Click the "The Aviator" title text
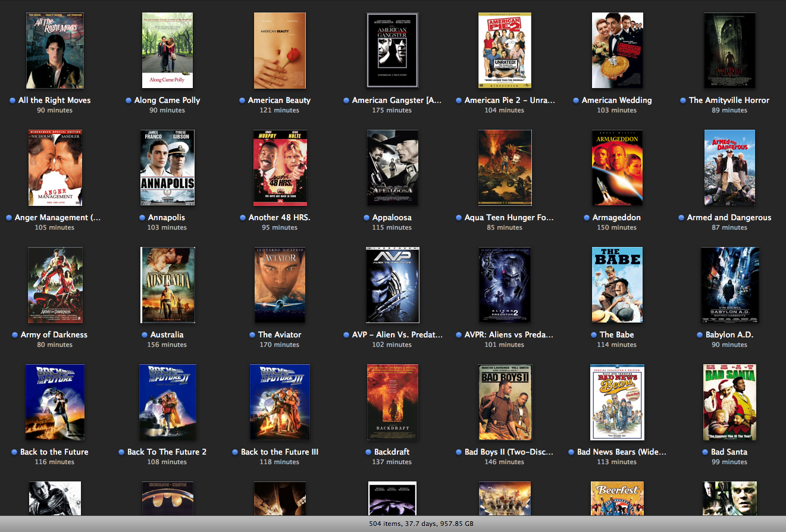 [280, 334]
